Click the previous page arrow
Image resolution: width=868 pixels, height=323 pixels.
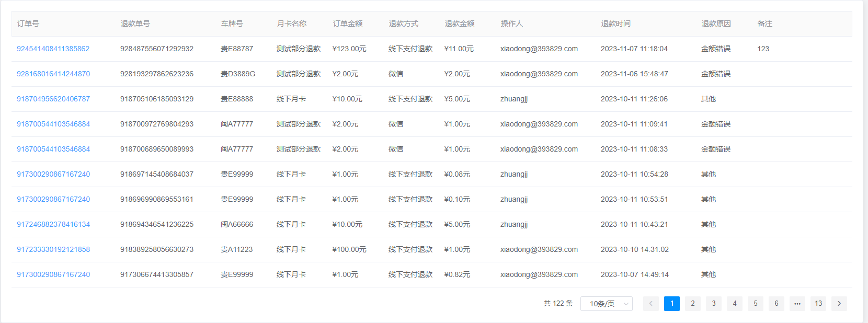tap(650, 304)
